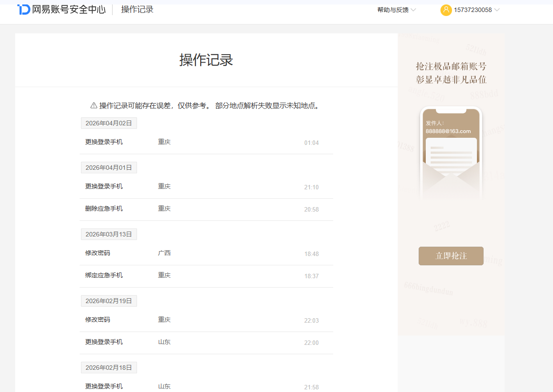553x392 pixels.
Task: Select date label 2026年04月01日
Action: 109,168
